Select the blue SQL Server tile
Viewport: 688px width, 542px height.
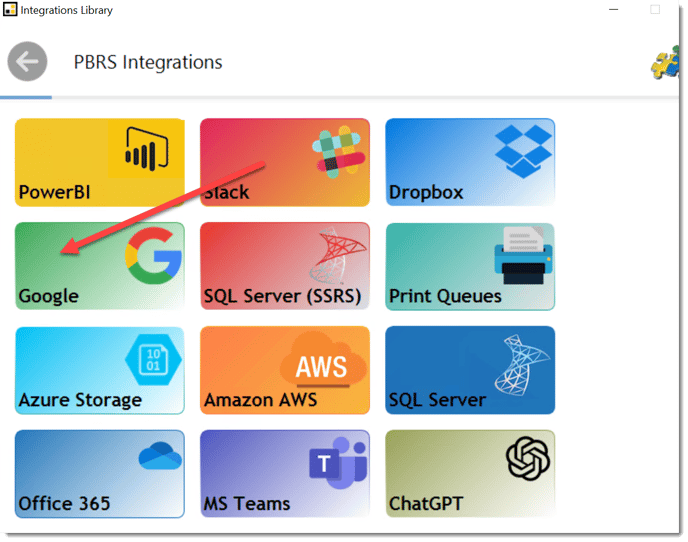[x=470, y=370]
